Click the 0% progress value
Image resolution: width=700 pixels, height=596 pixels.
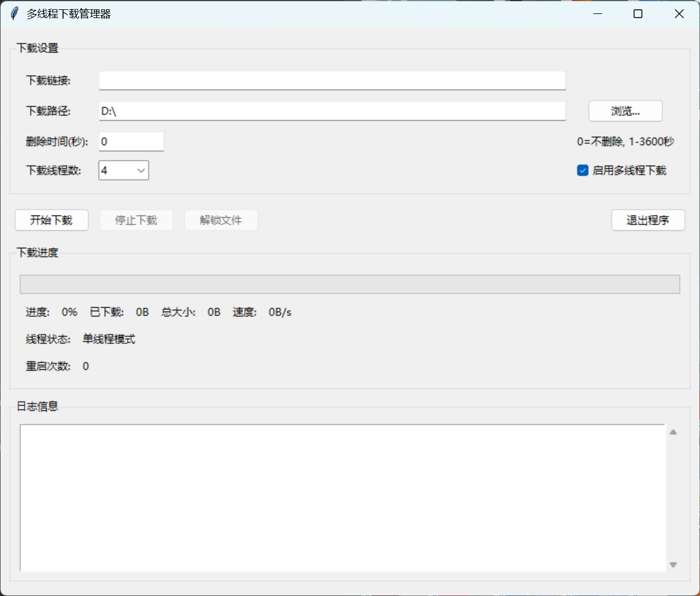click(x=69, y=312)
